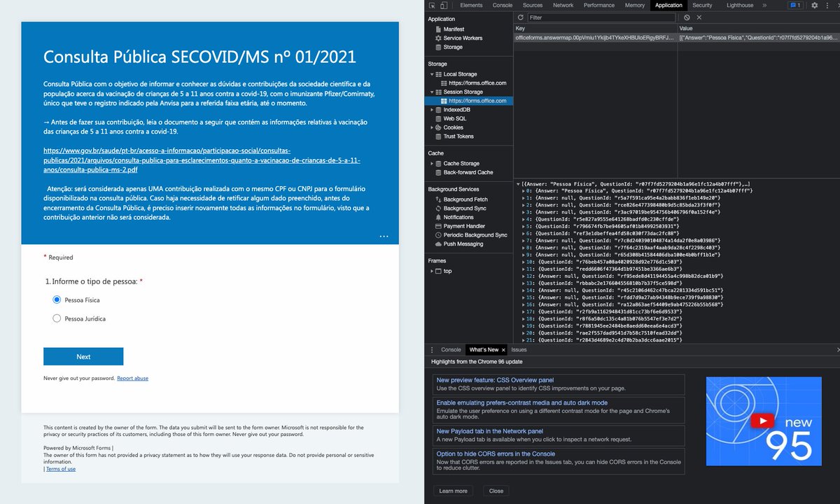The image size is (840, 504).
Task: Click the Value column header
Action: click(x=758, y=28)
